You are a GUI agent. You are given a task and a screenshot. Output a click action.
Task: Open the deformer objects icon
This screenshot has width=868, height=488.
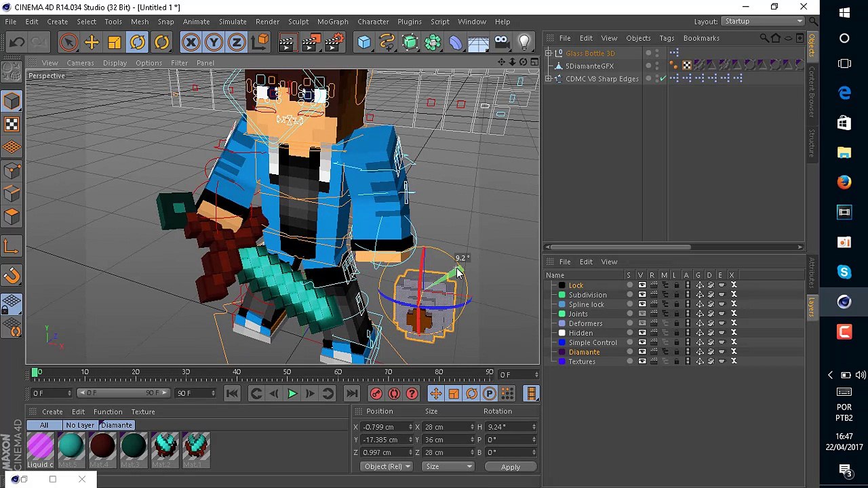pyautogui.click(x=456, y=43)
